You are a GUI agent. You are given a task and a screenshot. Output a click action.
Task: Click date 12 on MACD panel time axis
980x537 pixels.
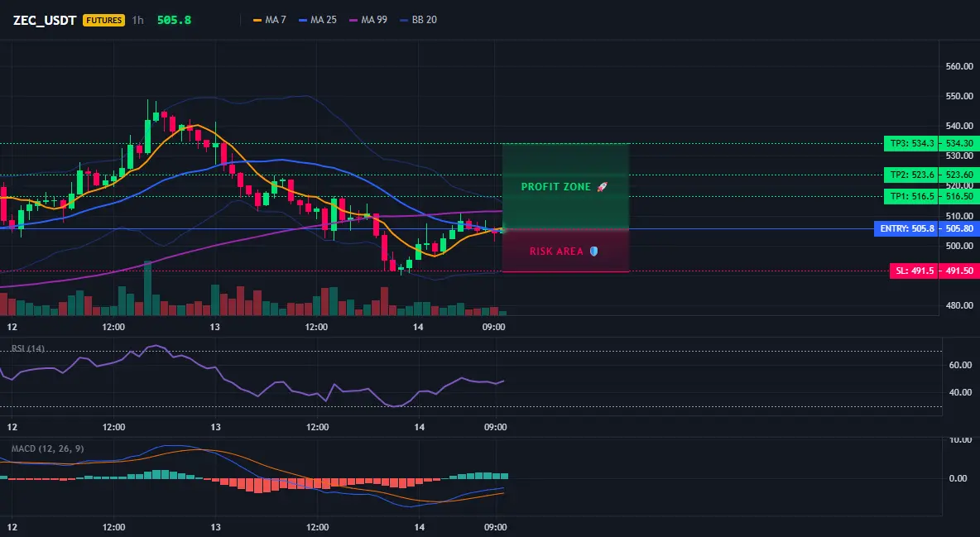[x=12, y=527]
